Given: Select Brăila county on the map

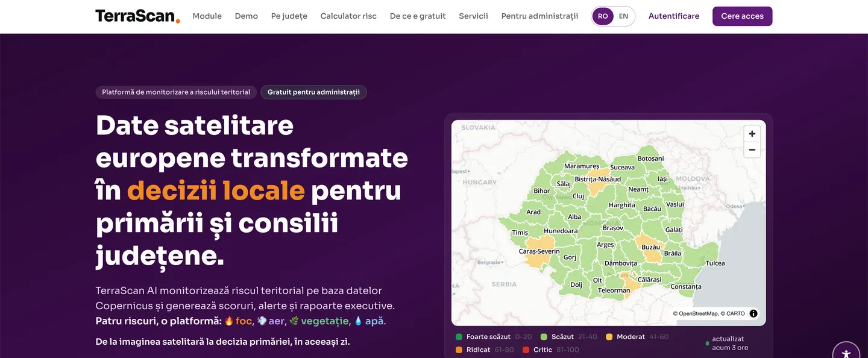Looking at the screenshot, I should (x=672, y=254).
